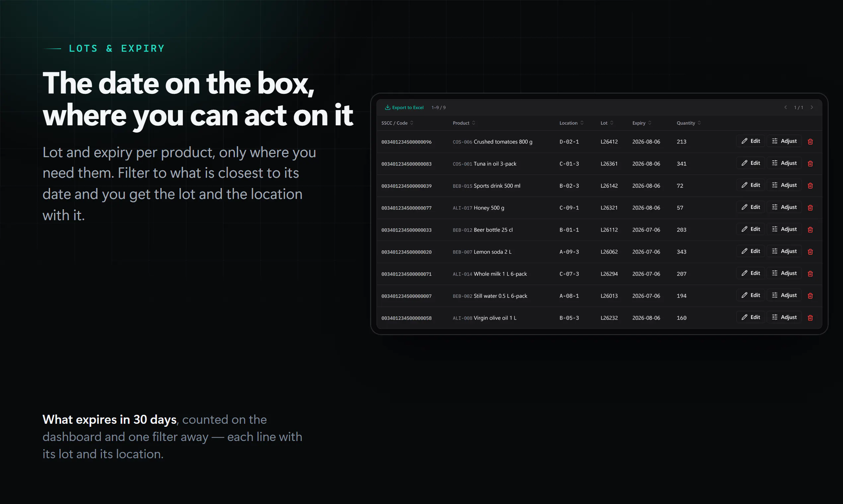Click expiry 2026-07-06 in Beer bottle row
The width and height of the screenshot is (843, 504).
646,230
